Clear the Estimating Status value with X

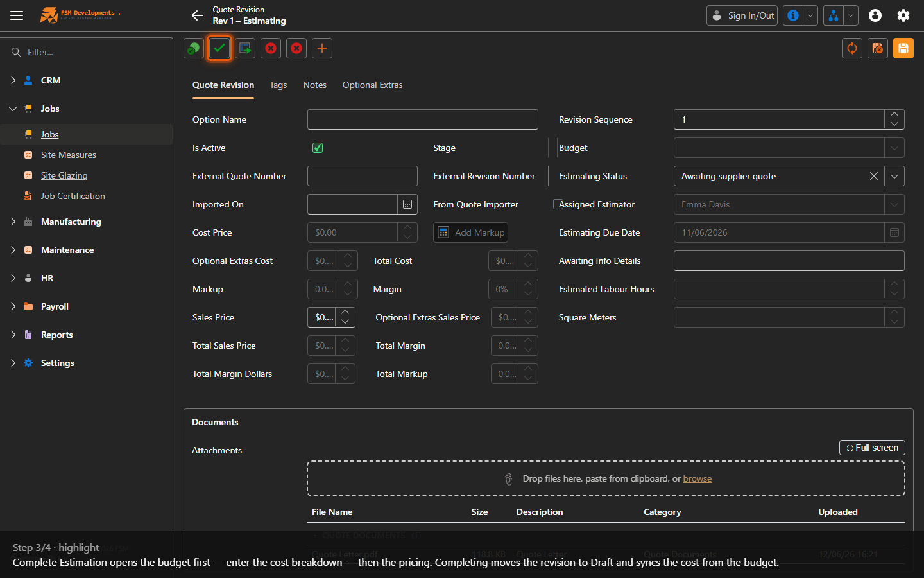pos(874,176)
